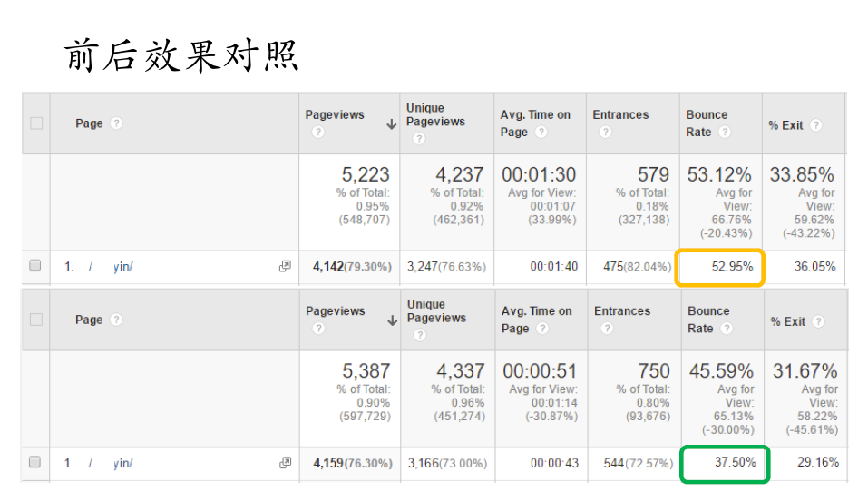
Task: Check the row checkbox for 4,142 pageviews row
Action: pyautogui.click(x=35, y=266)
